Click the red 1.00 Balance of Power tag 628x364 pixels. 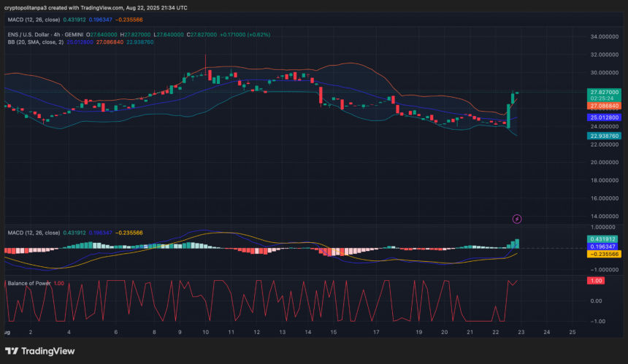click(595, 281)
